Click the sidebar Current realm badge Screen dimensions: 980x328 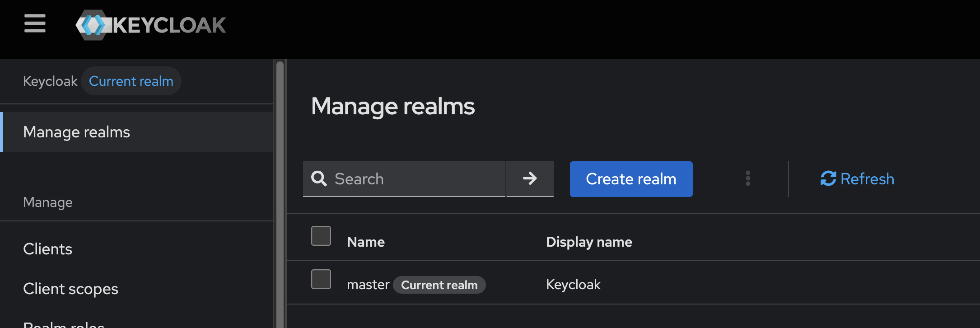coord(131,81)
